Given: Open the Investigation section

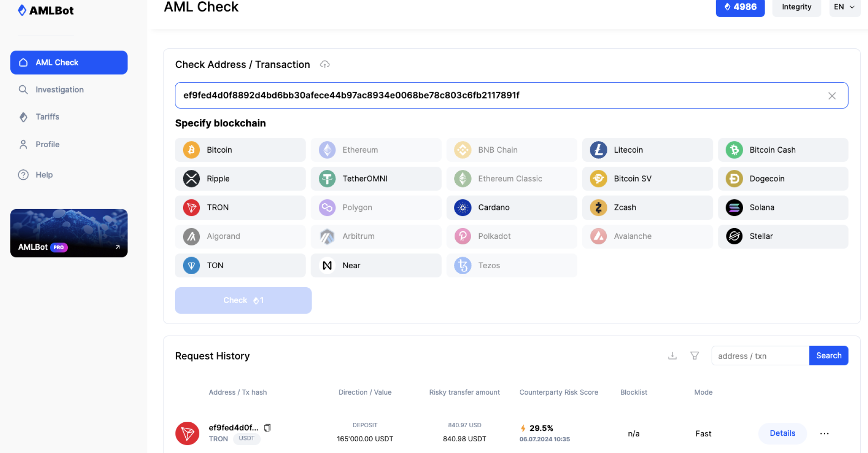Looking at the screenshot, I should click(59, 89).
